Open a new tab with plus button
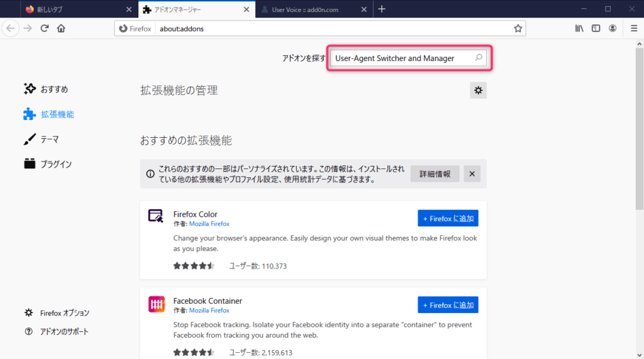 pos(382,9)
